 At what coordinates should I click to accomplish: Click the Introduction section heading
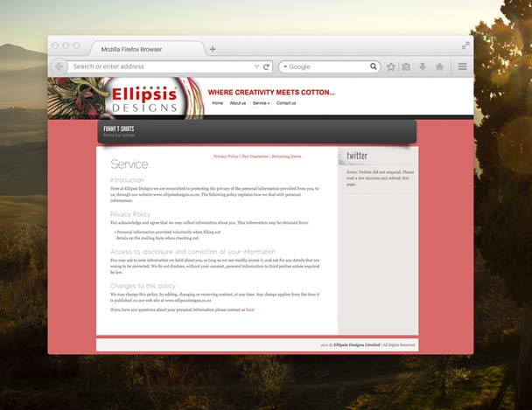127,180
